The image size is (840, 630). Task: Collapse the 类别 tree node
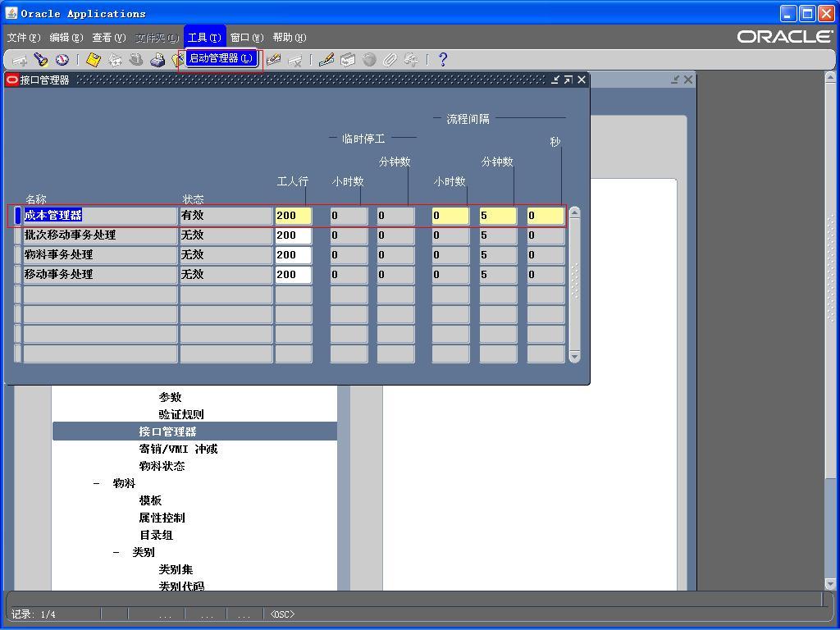(116, 552)
